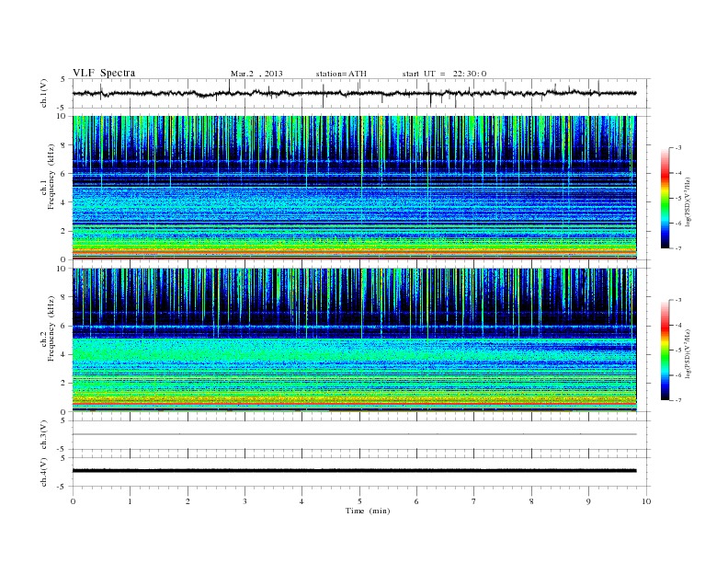Click the time axis tick label '0'
Image resolution: width=728 pixels, height=563 pixels.
tap(73, 501)
